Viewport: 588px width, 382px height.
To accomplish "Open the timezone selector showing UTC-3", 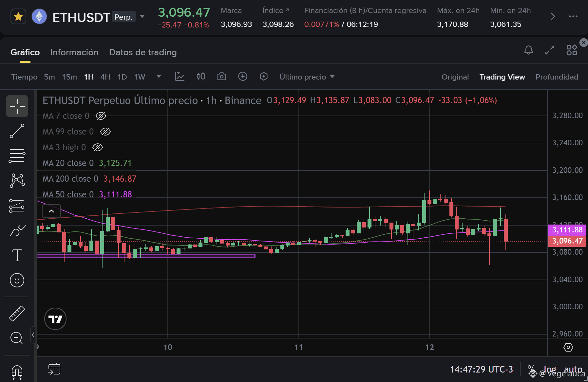I will tap(481, 370).
